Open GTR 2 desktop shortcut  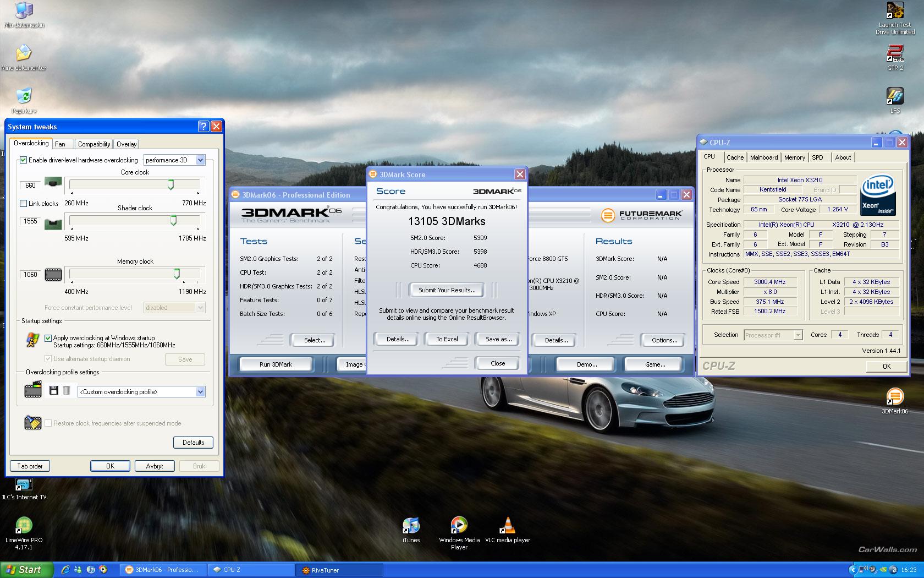tap(895, 57)
